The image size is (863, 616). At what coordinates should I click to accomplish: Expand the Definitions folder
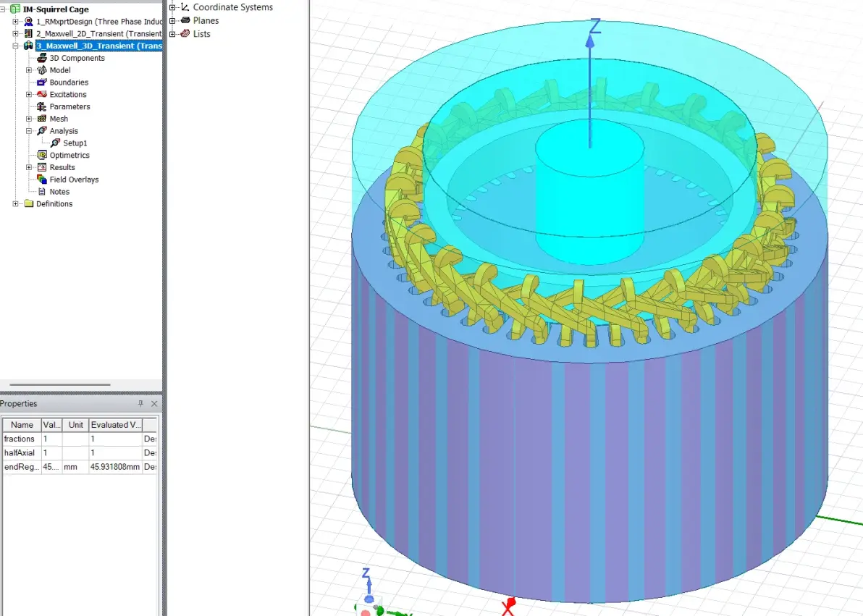click(x=15, y=203)
